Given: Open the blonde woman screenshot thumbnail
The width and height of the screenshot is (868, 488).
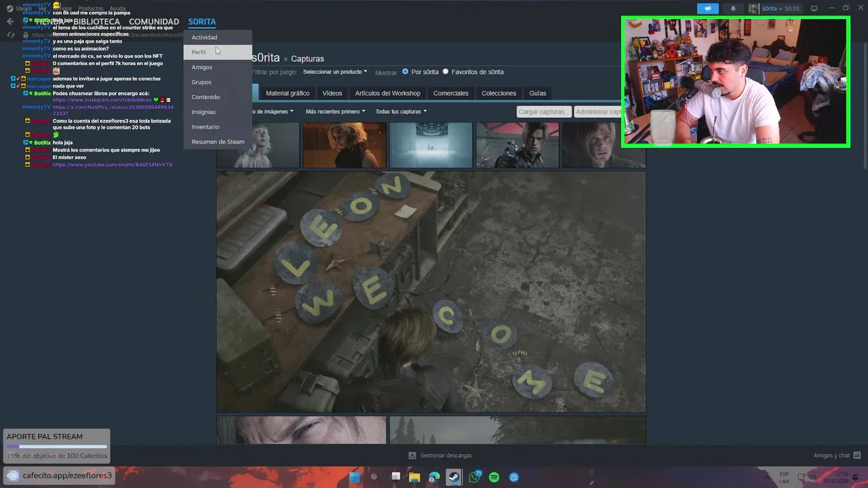Looking at the screenshot, I should pos(344,144).
